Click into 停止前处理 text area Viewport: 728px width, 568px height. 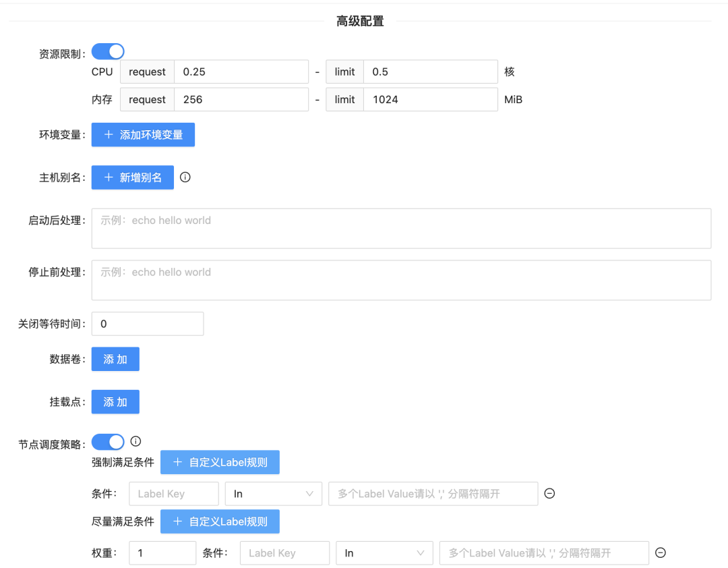coord(401,280)
